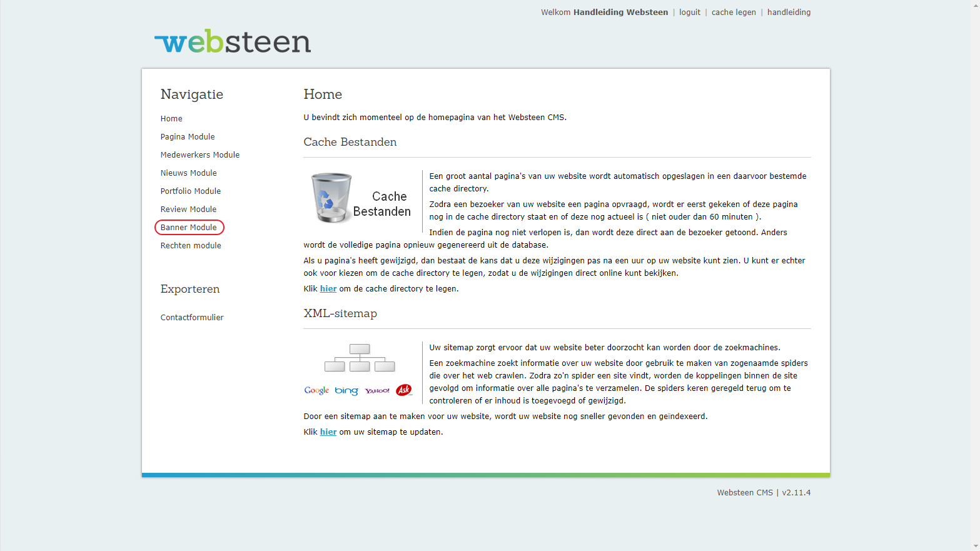Viewport: 980px width, 551px height.
Task: Click the XML-sitemap section heading
Action: (340, 314)
